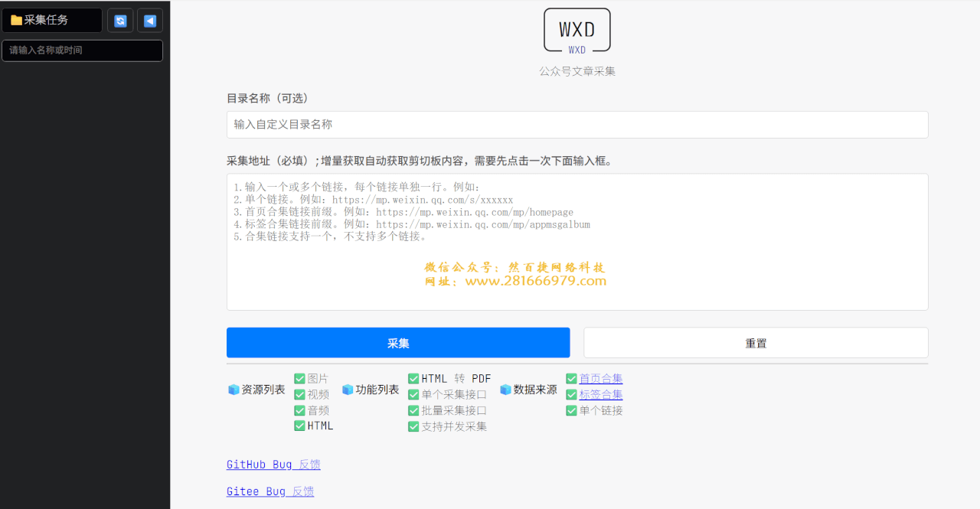Viewport: 980px width, 509px height.
Task: Toggle the 图片 checkbox
Action: click(x=299, y=378)
